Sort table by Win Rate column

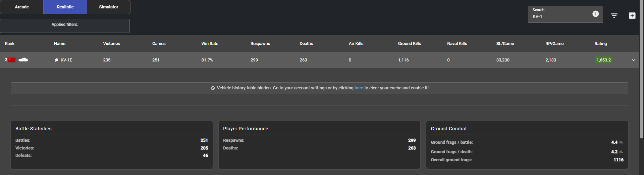[210, 44]
